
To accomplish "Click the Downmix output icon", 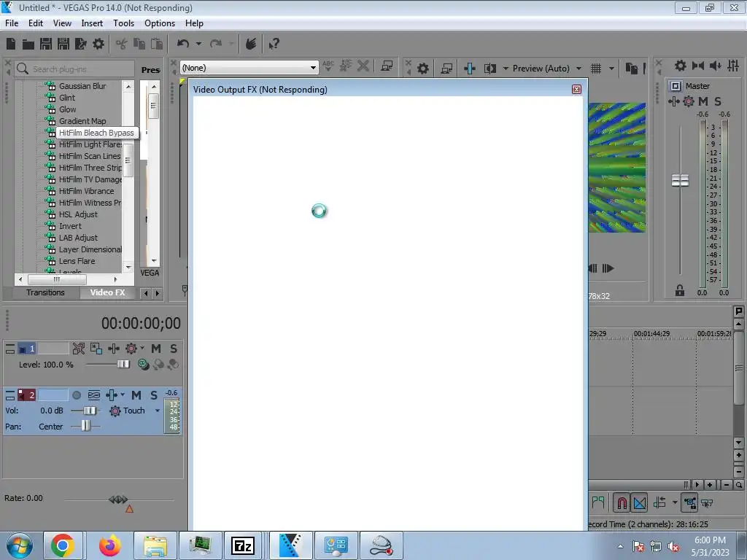I will (x=698, y=66).
